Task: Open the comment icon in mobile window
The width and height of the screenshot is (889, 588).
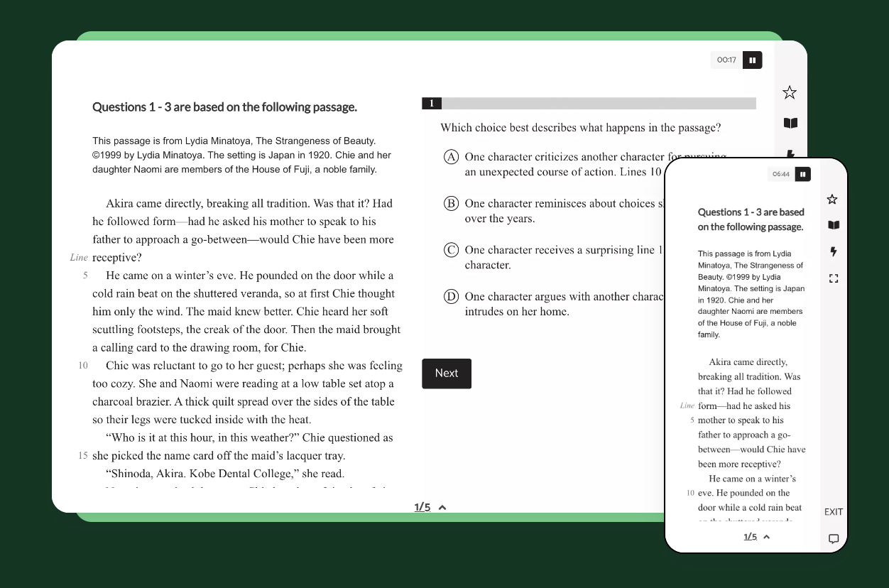Action: [834, 539]
